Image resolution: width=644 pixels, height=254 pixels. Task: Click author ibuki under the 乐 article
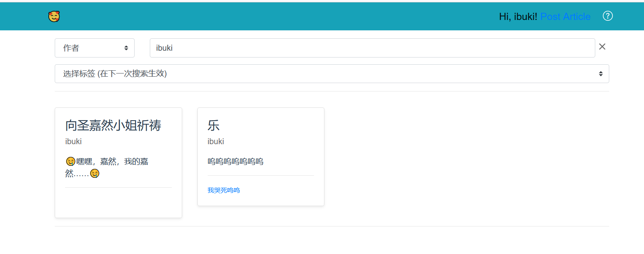click(x=216, y=141)
